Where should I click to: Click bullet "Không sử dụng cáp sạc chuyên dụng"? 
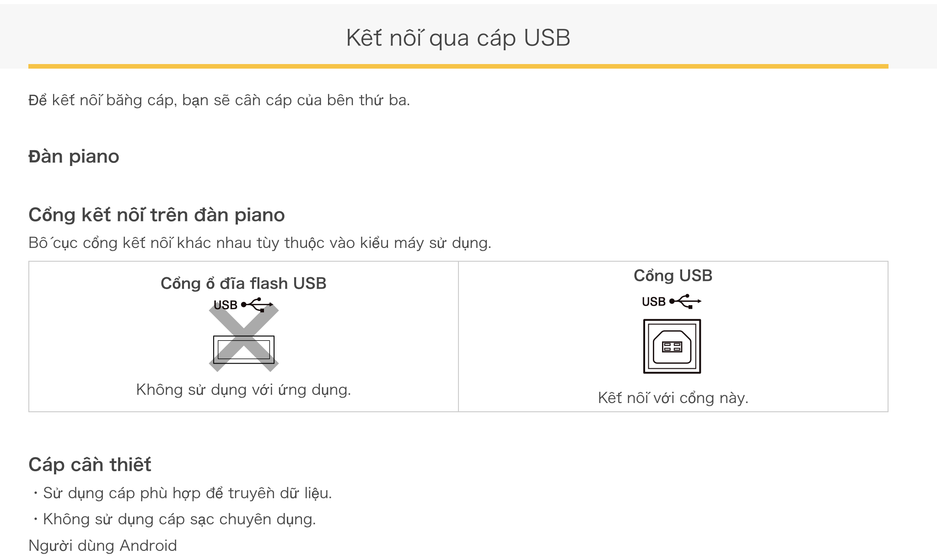click(x=179, y=519)
